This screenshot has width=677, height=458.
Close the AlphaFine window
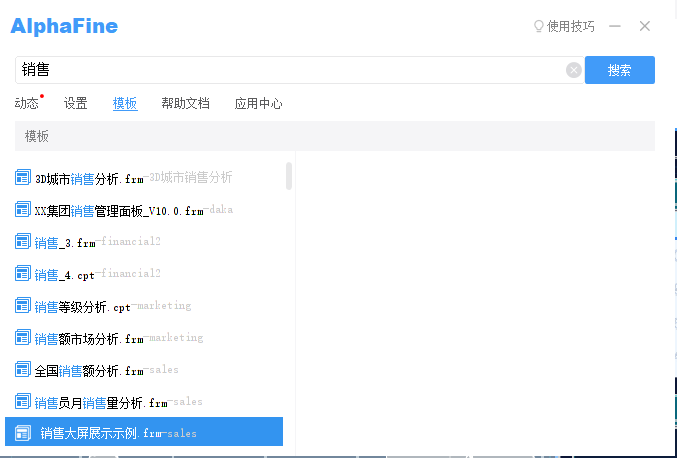tap(645, 26)
